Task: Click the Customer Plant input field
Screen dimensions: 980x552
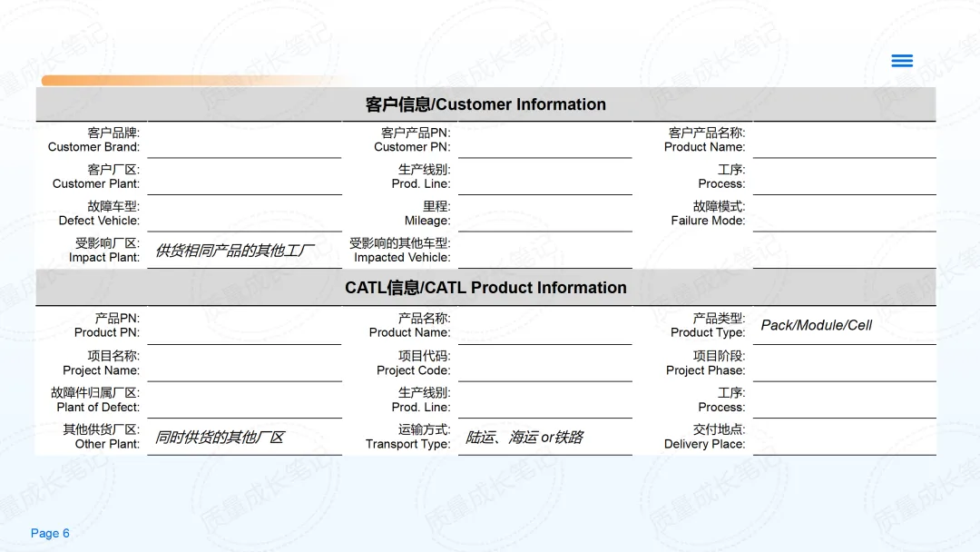Action: click(x=244, y=177)
